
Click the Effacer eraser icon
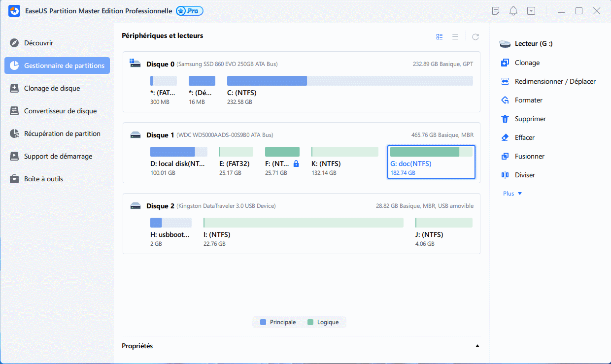point(505,137)
